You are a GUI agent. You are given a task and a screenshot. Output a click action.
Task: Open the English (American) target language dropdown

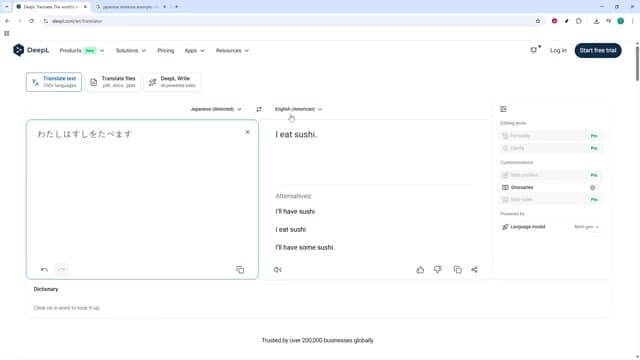298,109
